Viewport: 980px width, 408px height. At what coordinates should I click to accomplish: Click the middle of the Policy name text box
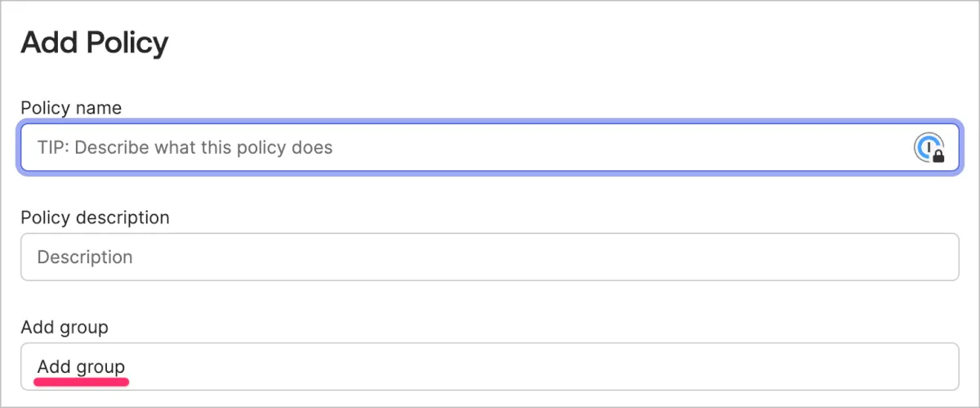[x=490, y=148]
